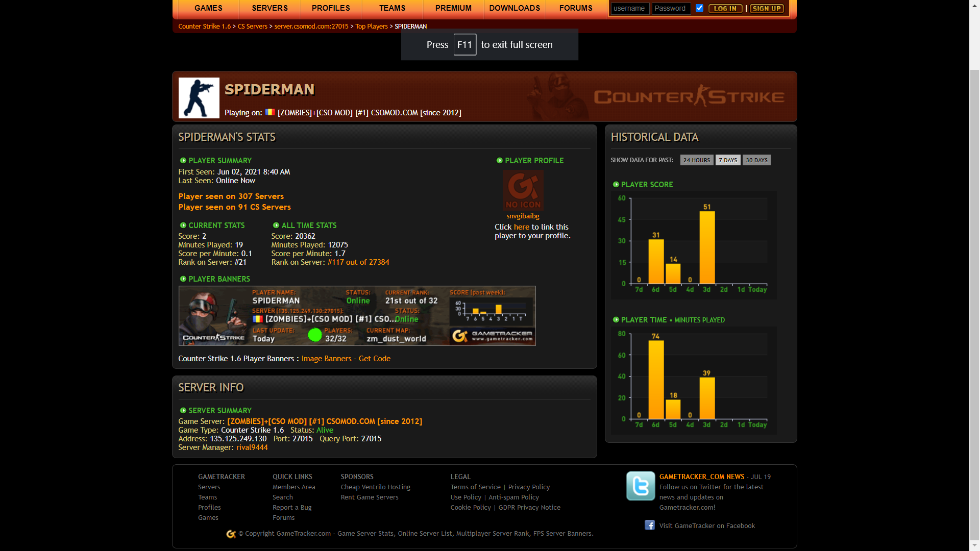Click green bullet icon beside Server Summary
Screen dimensions: 980x551
pos(183,411)
